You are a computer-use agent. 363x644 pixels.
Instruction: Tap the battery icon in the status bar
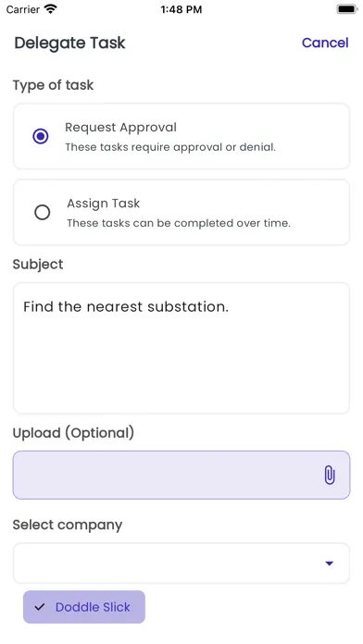[x=347, y=9]
